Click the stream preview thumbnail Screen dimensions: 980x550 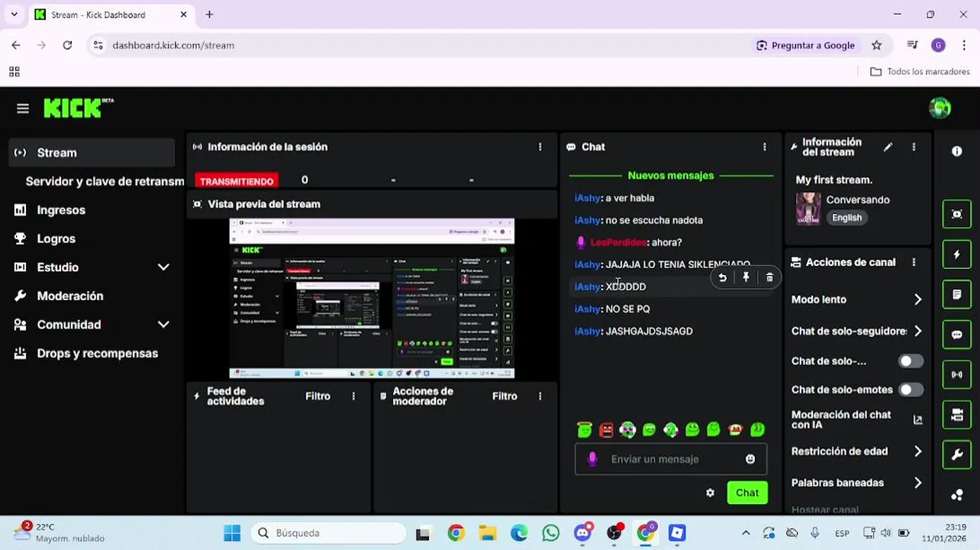coord(372,299)
